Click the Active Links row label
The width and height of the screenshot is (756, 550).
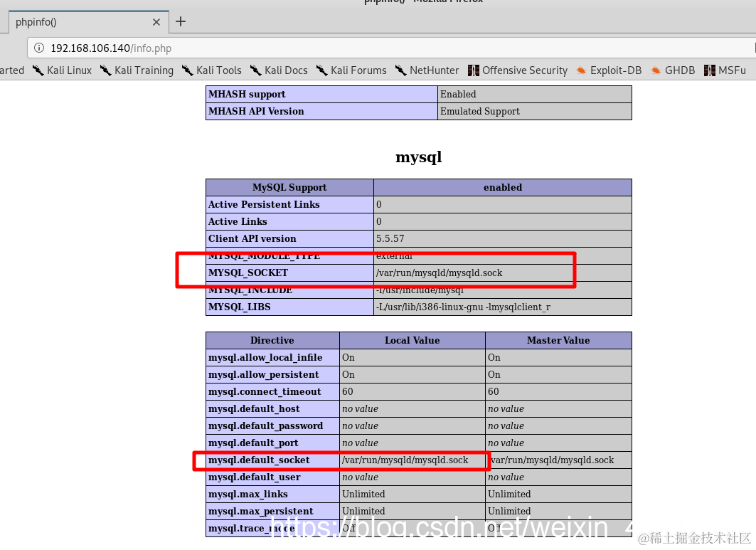(x=238, y=221)
